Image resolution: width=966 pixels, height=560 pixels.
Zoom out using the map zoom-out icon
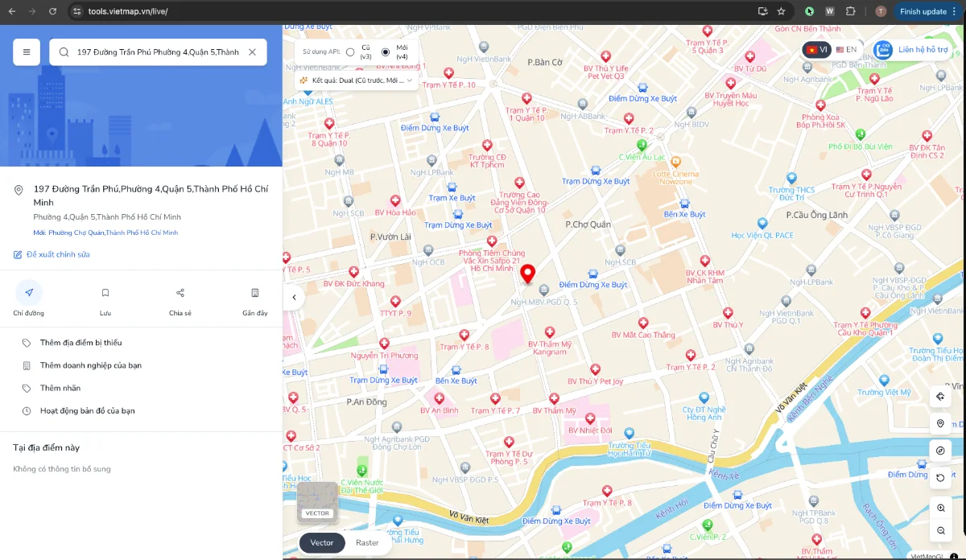940,531
